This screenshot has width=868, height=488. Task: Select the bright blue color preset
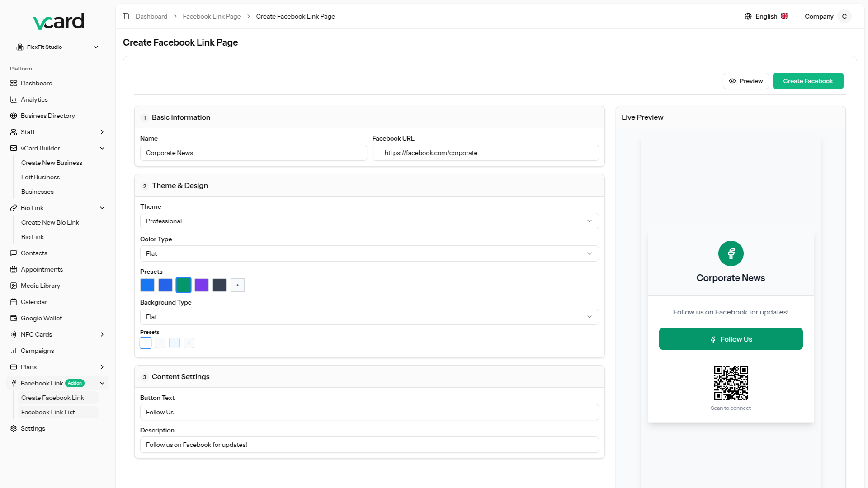[147, 285]
